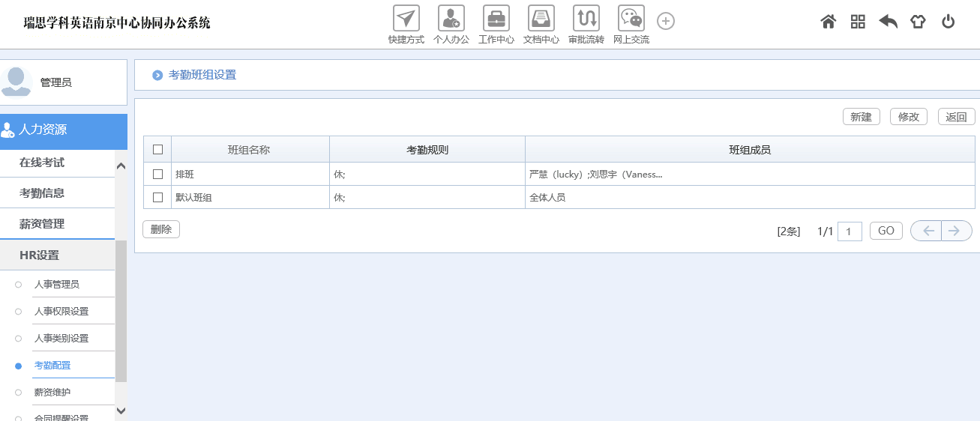Expand the 薪资管理 sidebar section
This screenshot has height=421, width=980.
[42, 224]
